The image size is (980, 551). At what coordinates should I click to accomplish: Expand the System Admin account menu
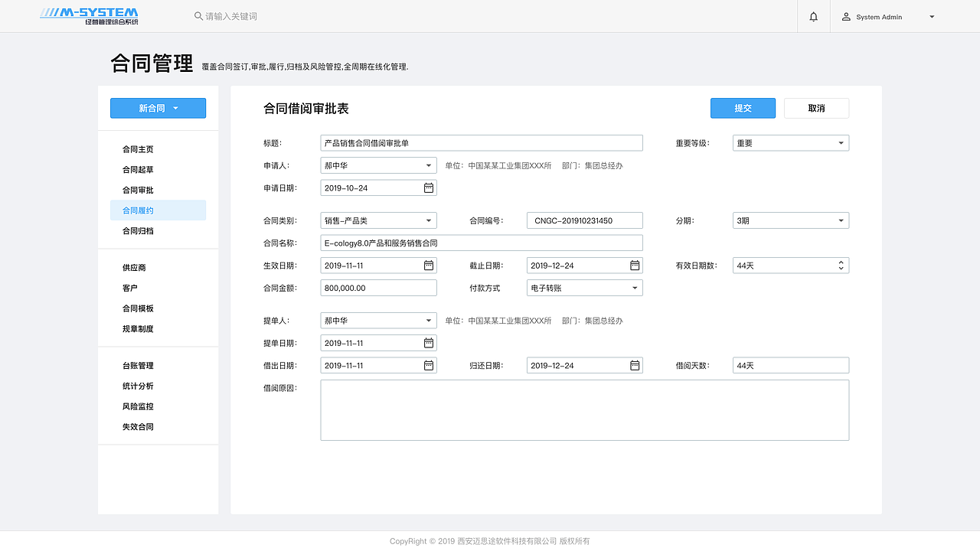pos(931,16)
